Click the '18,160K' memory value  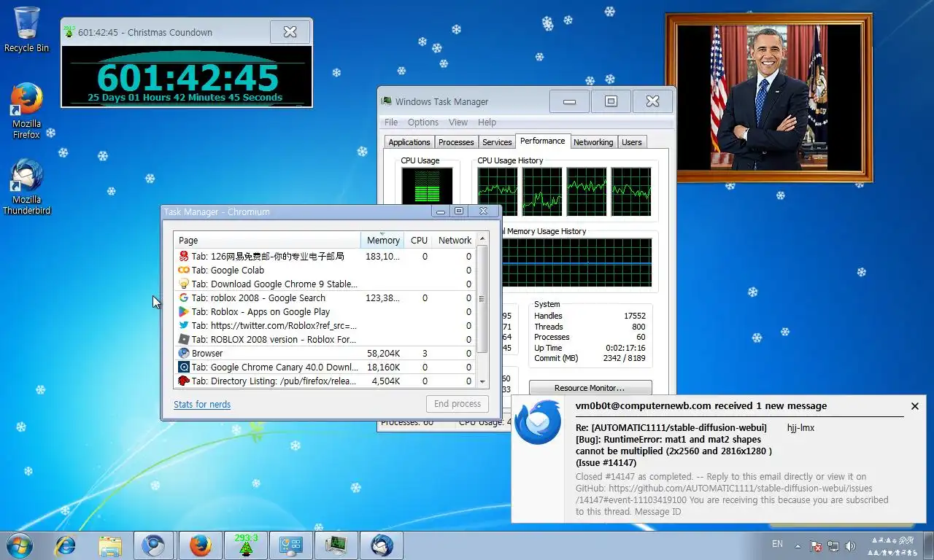tap(383, 367)
